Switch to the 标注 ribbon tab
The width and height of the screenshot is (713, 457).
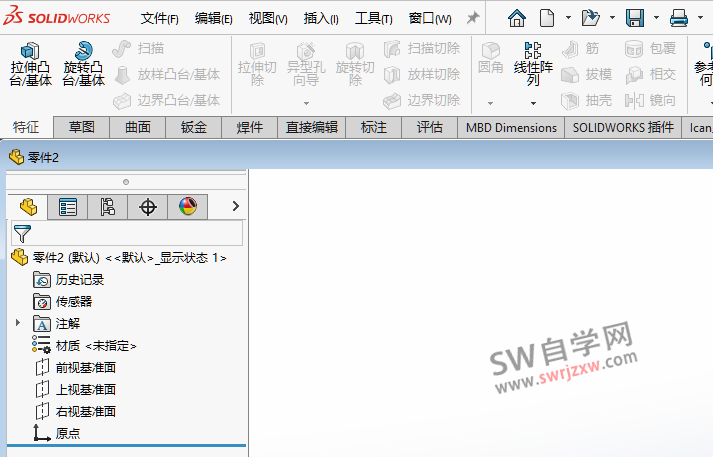tap(374, 127)
